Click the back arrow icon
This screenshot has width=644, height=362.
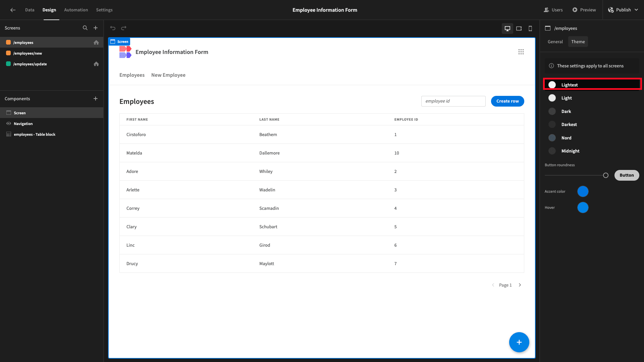pos(13,10)
